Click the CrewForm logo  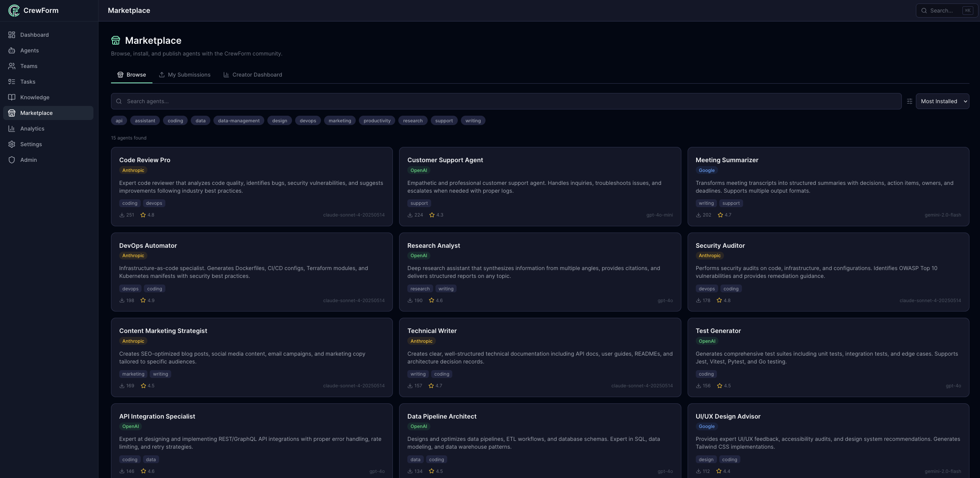[33, 11]
